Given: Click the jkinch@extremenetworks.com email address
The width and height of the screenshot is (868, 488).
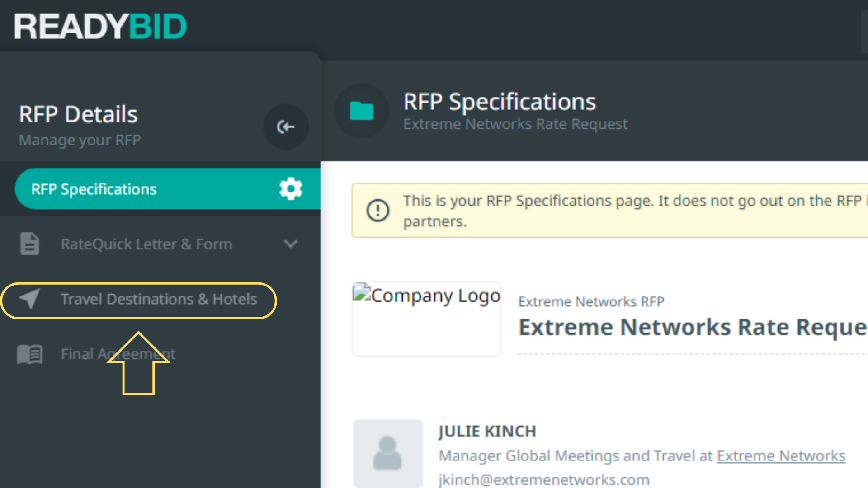Looking at the screenshot, I should [x=544, y=479].
